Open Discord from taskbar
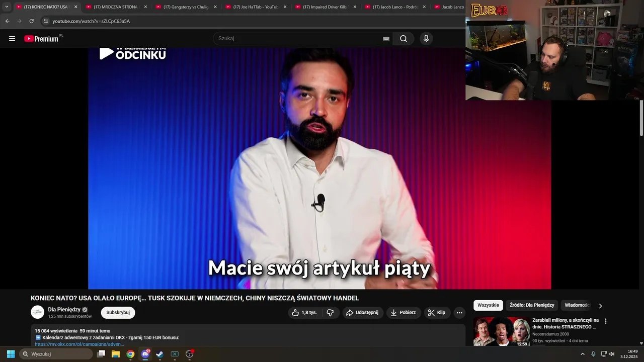This screenshot has width=644, height=362. coord(145,354)
